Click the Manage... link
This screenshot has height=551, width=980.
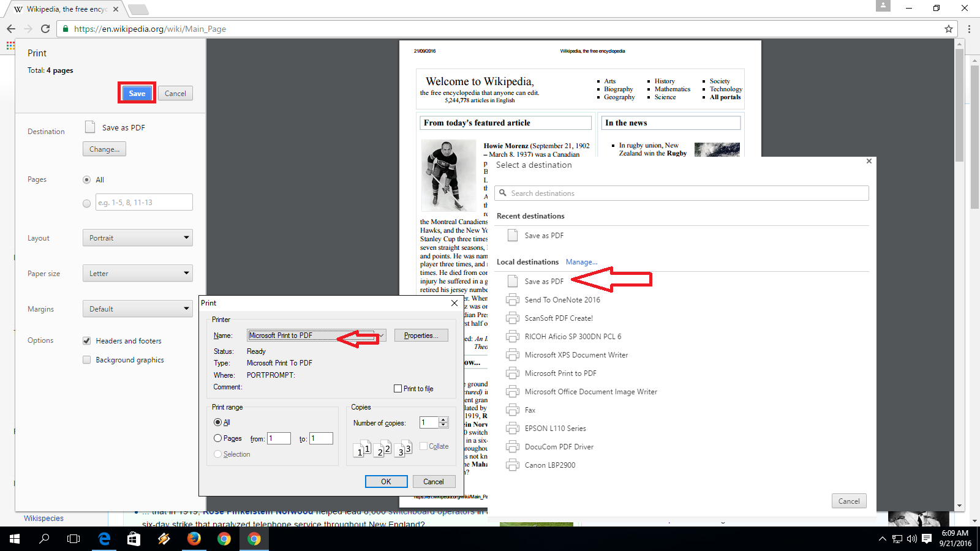[581, 262]
